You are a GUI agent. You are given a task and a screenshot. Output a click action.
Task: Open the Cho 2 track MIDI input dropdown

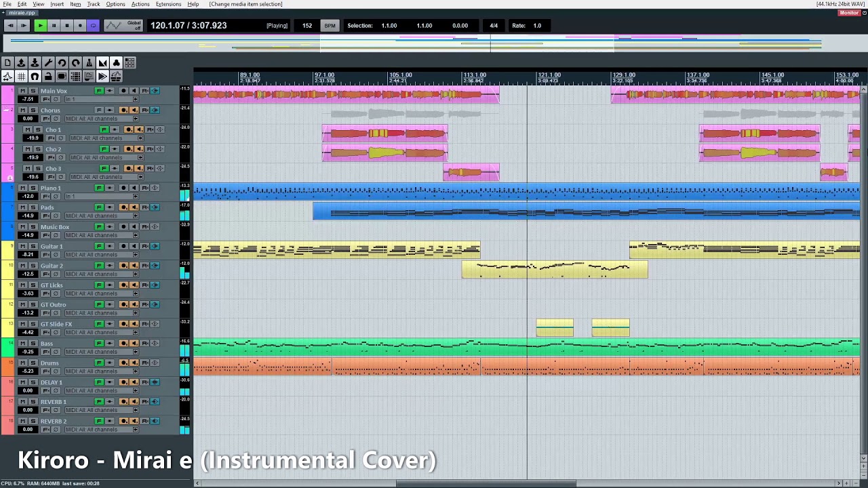pyautogui.click(x=107, y=157)
